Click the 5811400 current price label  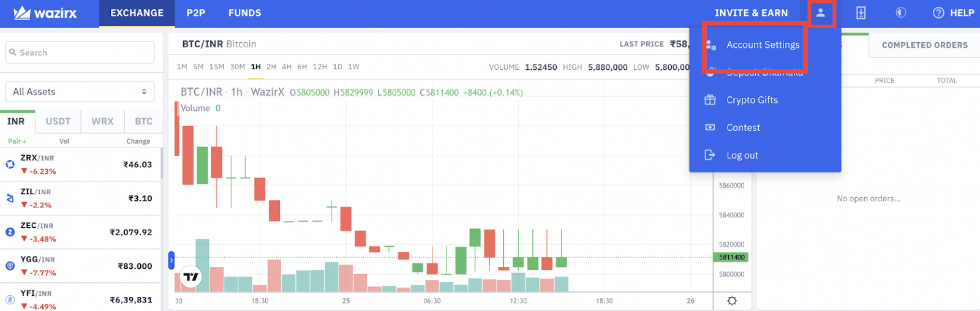click(x=731, y=257)
